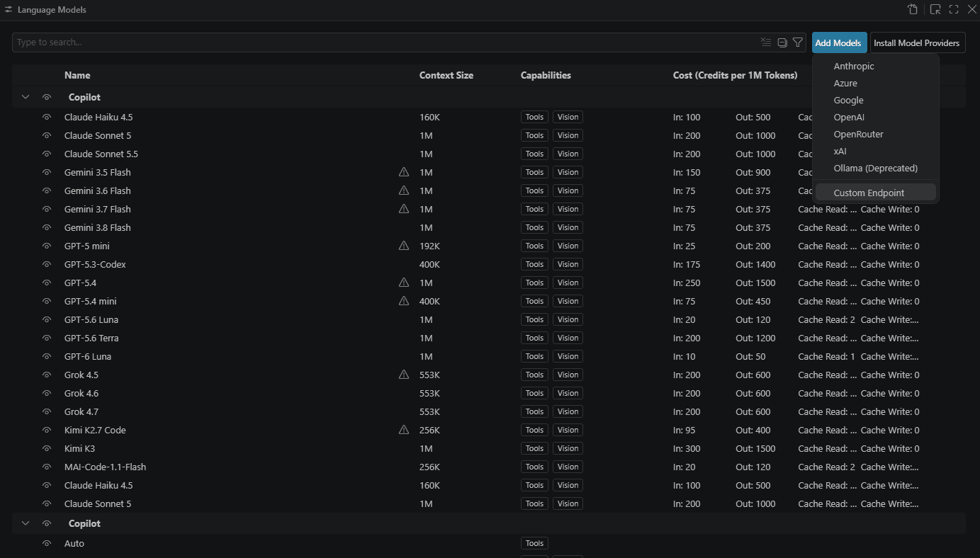Image resolution: width=980 pixels, height=558 pixels.
Task: Collapse the Copilot group containing Auto
Action: (26, 523)
